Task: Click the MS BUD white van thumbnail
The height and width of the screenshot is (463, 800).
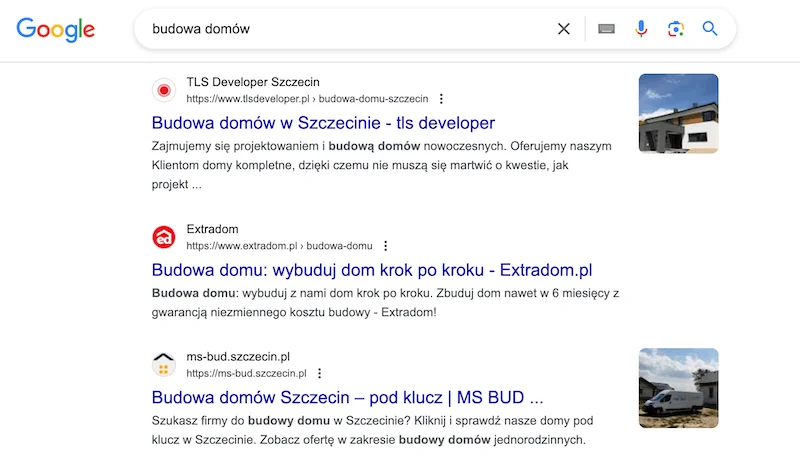Action: coord(678,388)
